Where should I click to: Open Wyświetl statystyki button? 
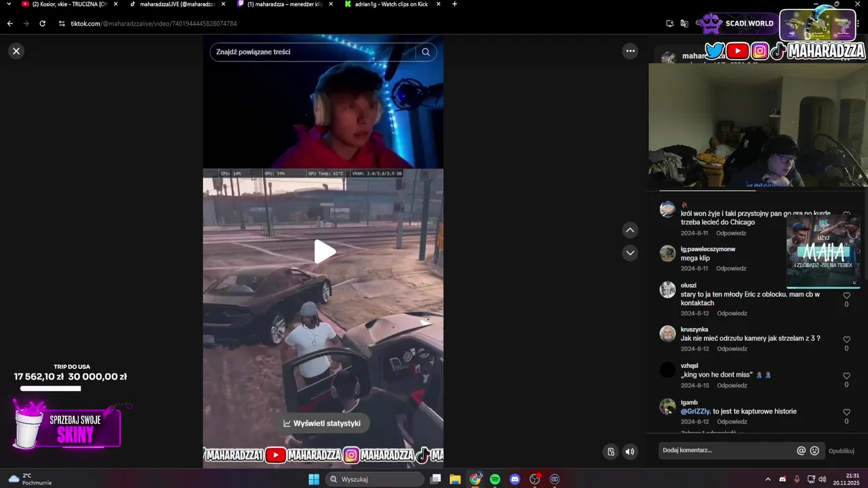(322, 423)
